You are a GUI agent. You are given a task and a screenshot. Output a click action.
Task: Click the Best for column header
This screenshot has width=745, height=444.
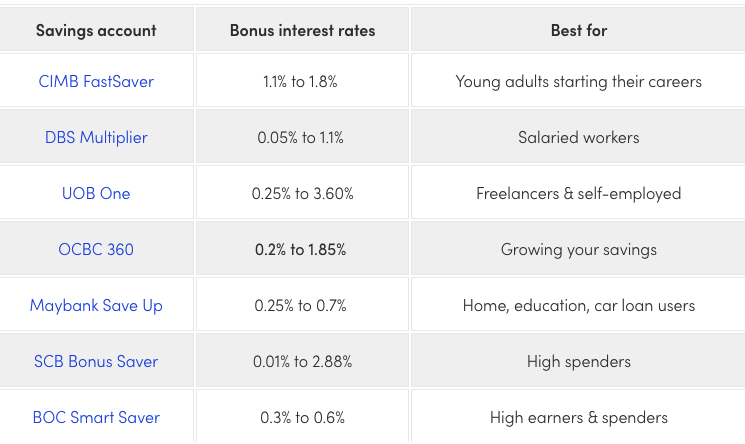click(x=579, y=30)
